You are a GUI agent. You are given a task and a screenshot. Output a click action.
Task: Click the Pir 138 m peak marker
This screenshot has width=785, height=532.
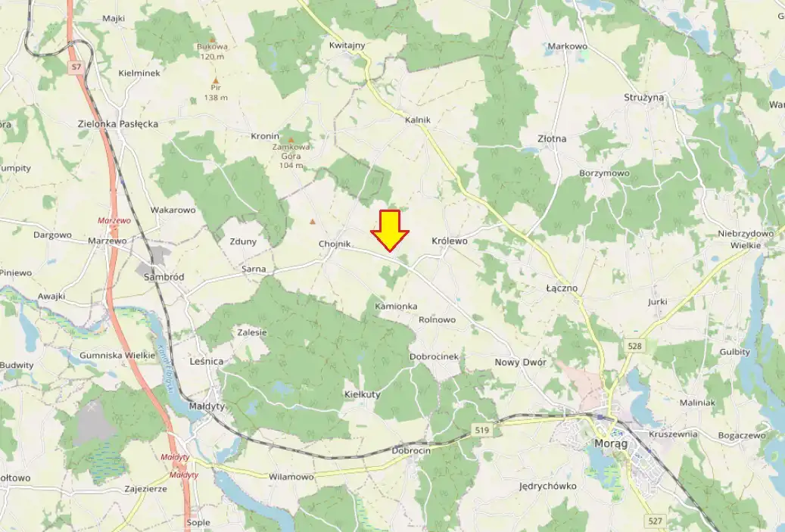tap(216, 80)
